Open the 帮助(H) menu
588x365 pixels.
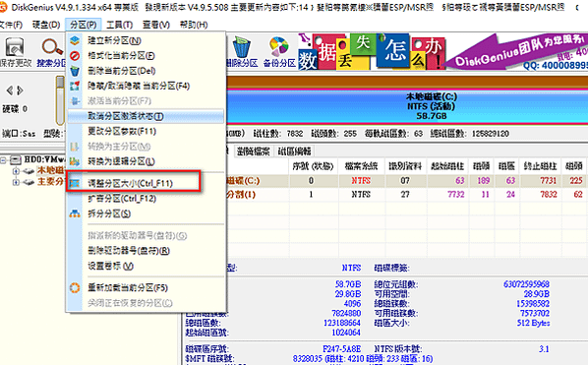click(x=194, y=25)
